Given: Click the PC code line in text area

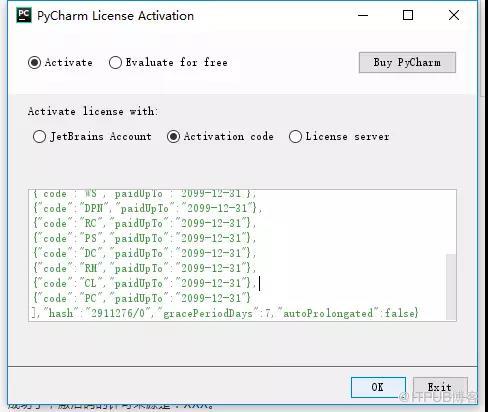Looking at the screenshot, I should coord(142,298).
